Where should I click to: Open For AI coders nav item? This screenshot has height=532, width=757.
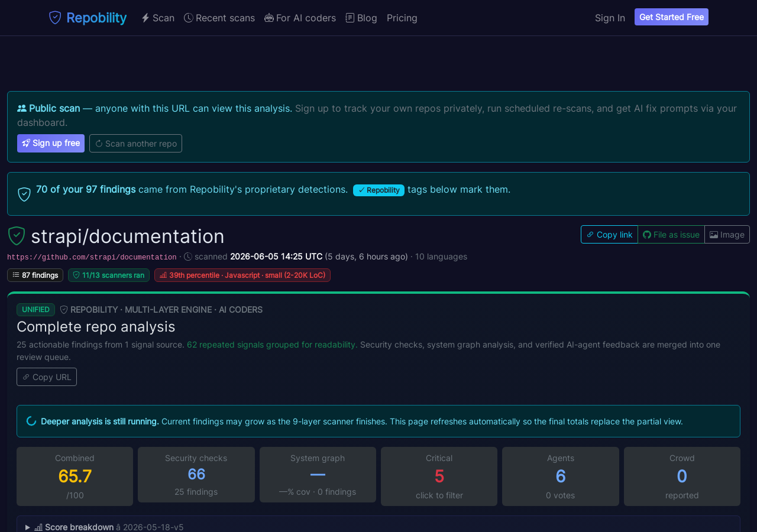point(300,18)
